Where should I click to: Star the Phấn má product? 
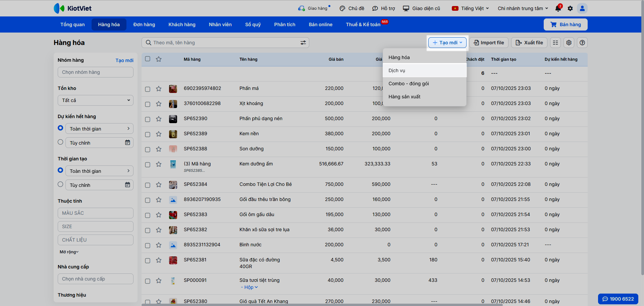(159, 89)
